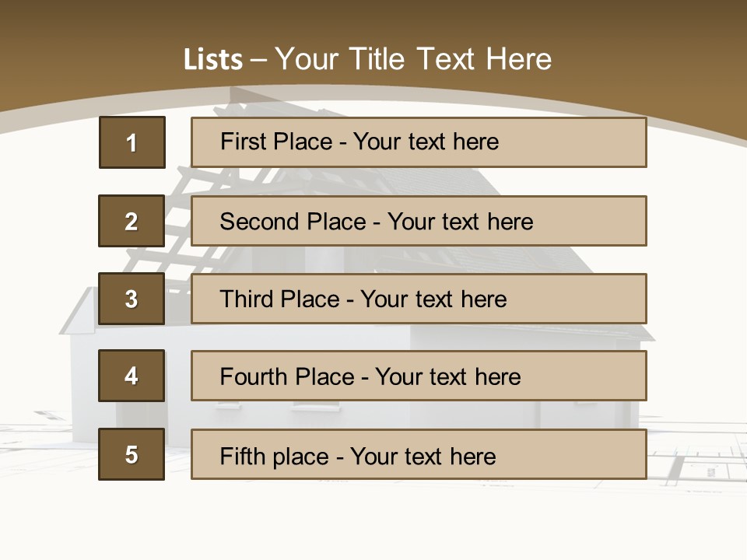Click the empty area below the list

373,521
